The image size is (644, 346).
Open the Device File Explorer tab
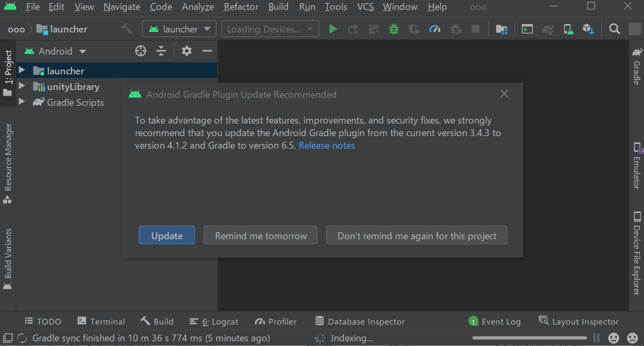637,253
